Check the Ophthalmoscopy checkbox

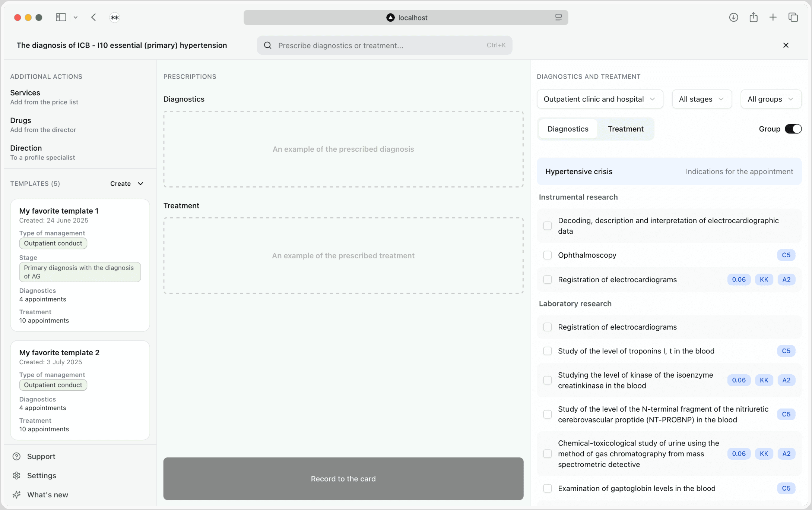(x=548, y=255)
